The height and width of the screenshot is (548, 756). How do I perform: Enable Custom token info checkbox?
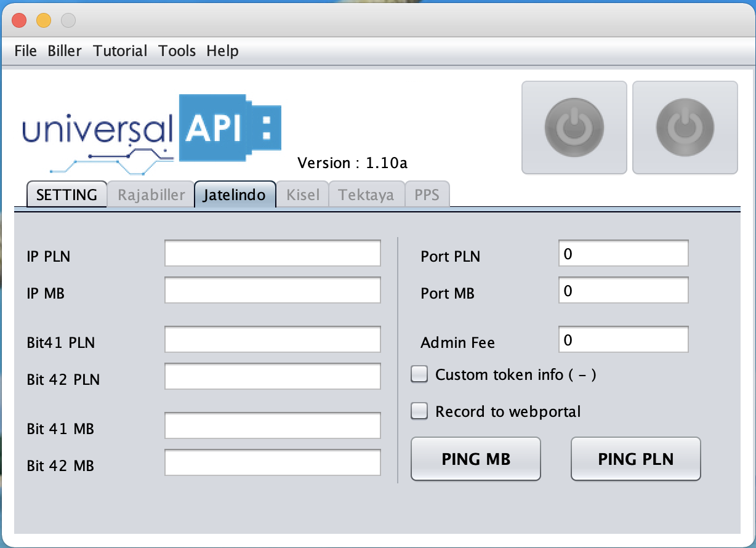[419, 374]
